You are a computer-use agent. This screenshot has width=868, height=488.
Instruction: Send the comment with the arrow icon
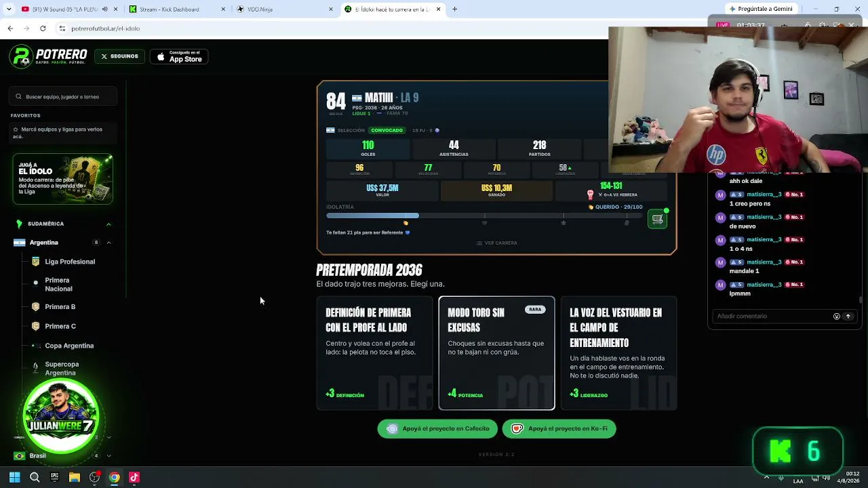click(x=848, y=317)
